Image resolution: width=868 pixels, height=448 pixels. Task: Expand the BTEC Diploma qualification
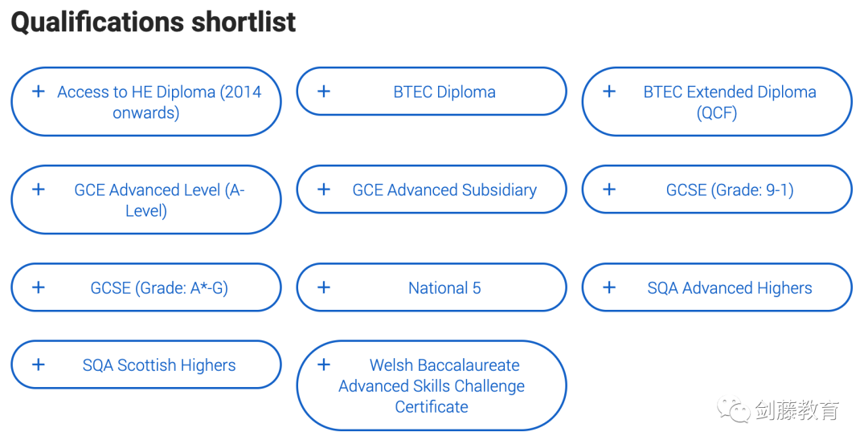point(432,92)
